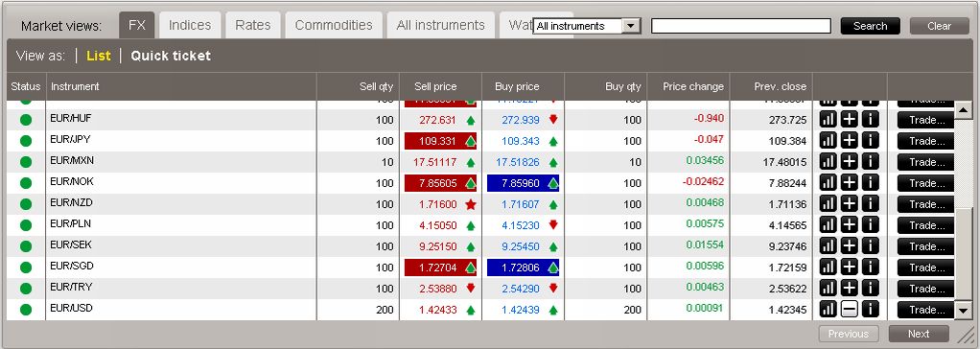Switch to the Rates tab
980x349 pixels.
tap(253, 25)
